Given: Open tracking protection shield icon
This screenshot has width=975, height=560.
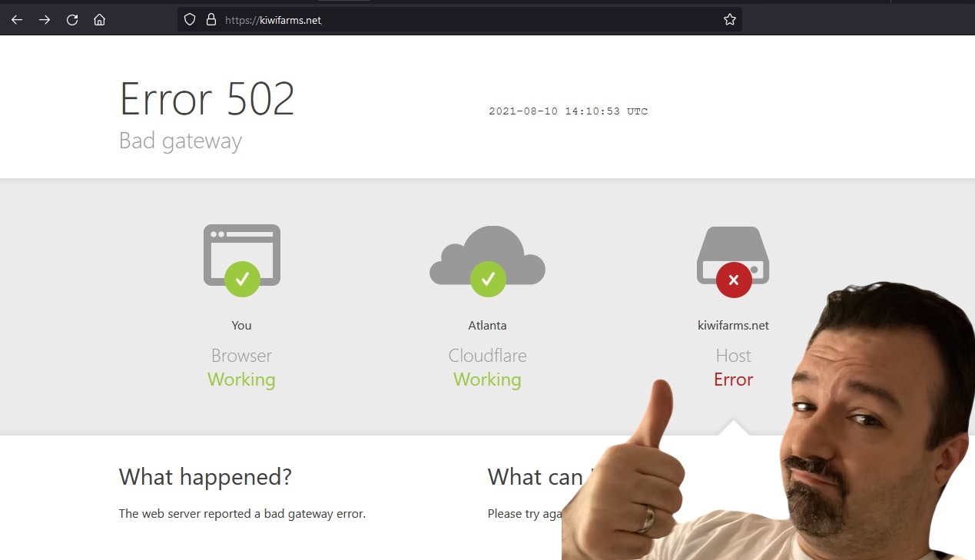Looking at the screenshot, I should 190,20.
